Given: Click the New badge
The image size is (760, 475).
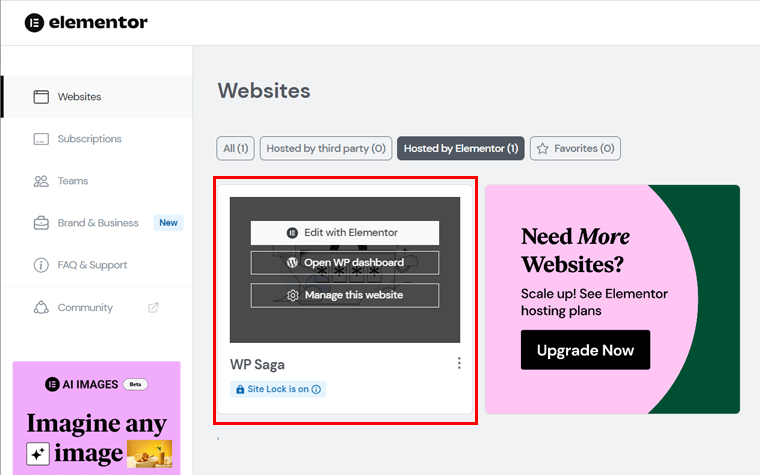Looking at the screenshot, I should tap(168, 222).
